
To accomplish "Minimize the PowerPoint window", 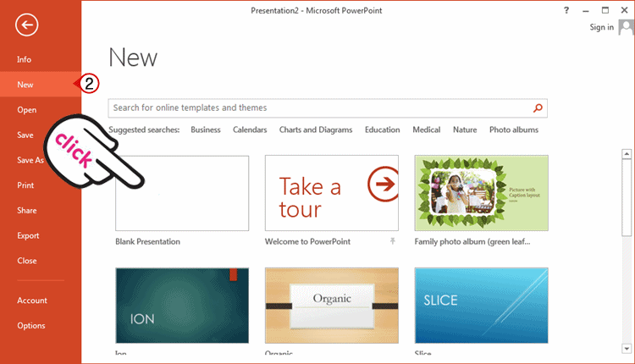I will tap(586, 10).
